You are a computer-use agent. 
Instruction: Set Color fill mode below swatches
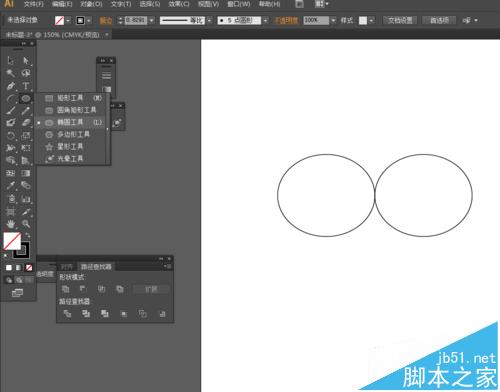coord(9,268)
